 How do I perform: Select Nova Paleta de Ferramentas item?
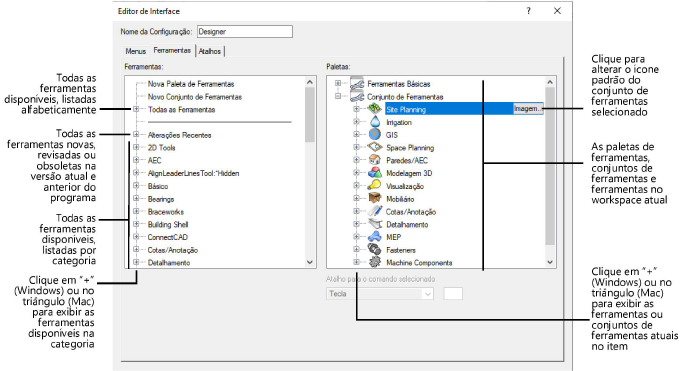pos(191,84)
